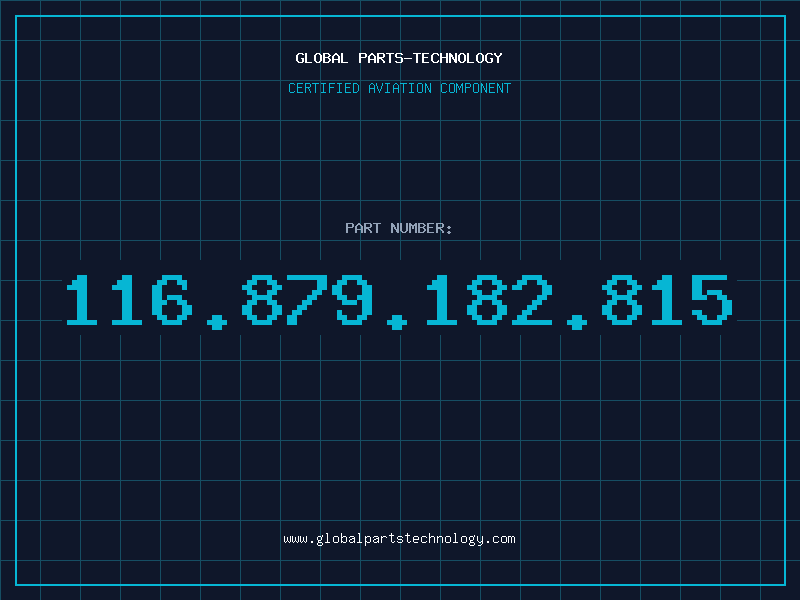Click the part number 116.879.182.815
This screenshot has width=800, height=600.
click(x=399, y=301)
